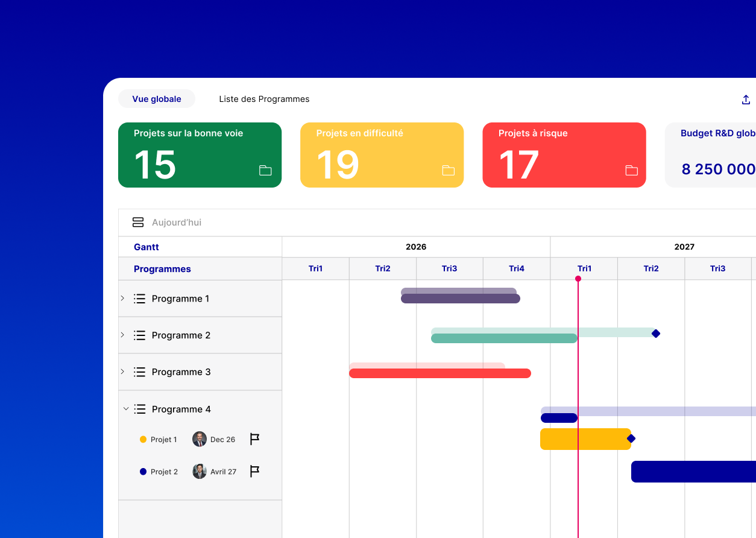This screenshot has height=538, width=756.
Task: Click the 2027 year header
Action: click(684, 247)
